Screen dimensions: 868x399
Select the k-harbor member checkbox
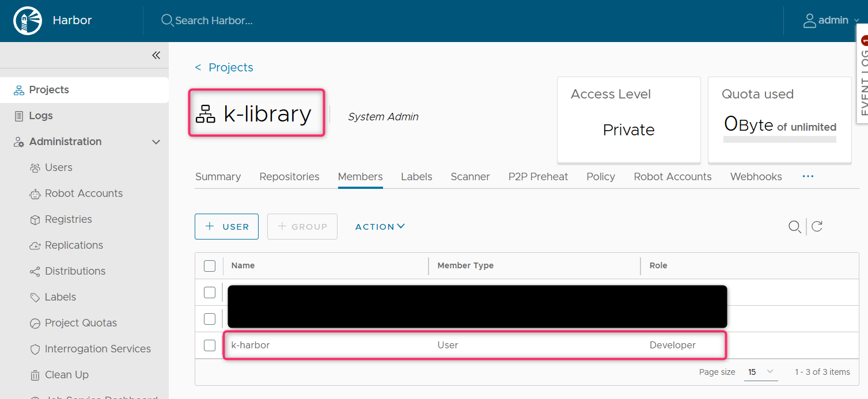click(x=210, y=345)
